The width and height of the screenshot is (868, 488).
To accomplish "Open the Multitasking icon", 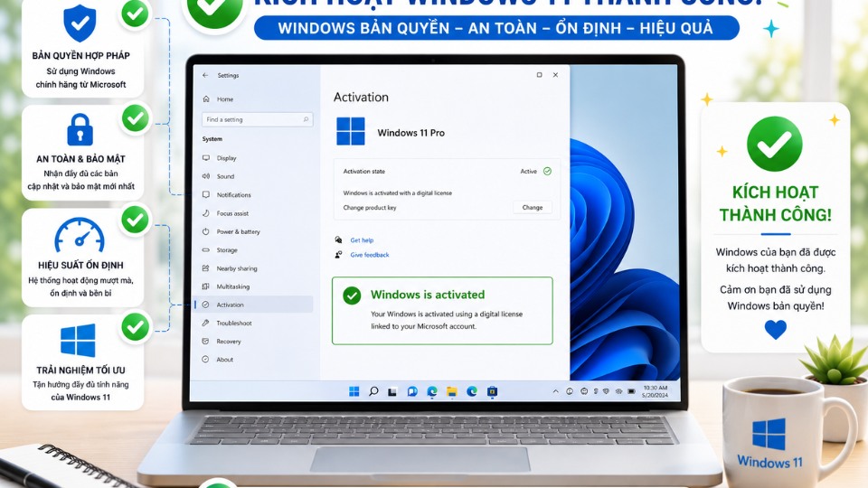I will coord(206,286).
